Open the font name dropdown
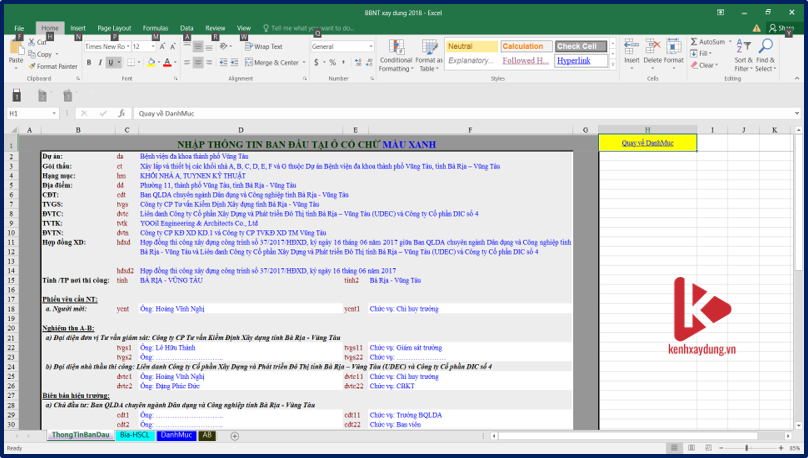 126,46
